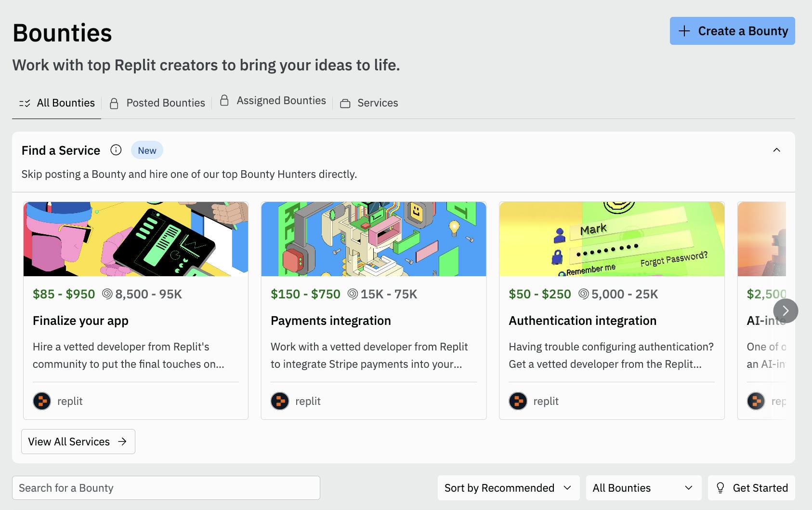Open the Authentication integration card title

(x=582, y=321)
